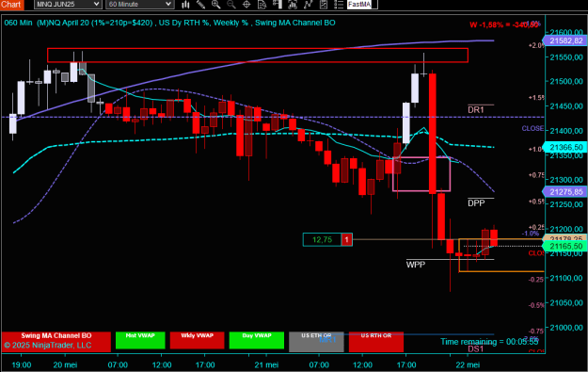The width and height of the screenshot is (588, 372).
Task: Click the green 12,75 position label
Action: [x=322, y=239]
